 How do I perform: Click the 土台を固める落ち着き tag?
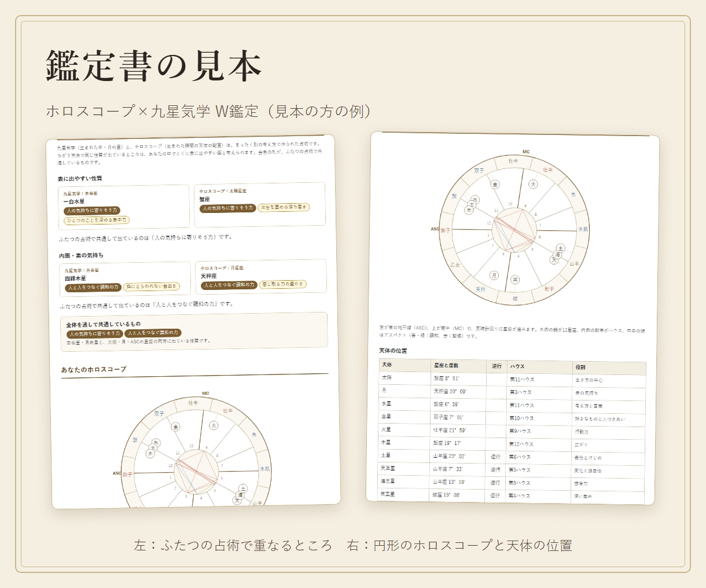pos(284,207)
